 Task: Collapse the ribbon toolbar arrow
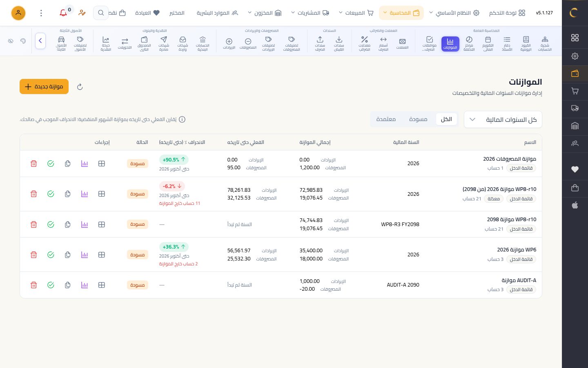40,41
